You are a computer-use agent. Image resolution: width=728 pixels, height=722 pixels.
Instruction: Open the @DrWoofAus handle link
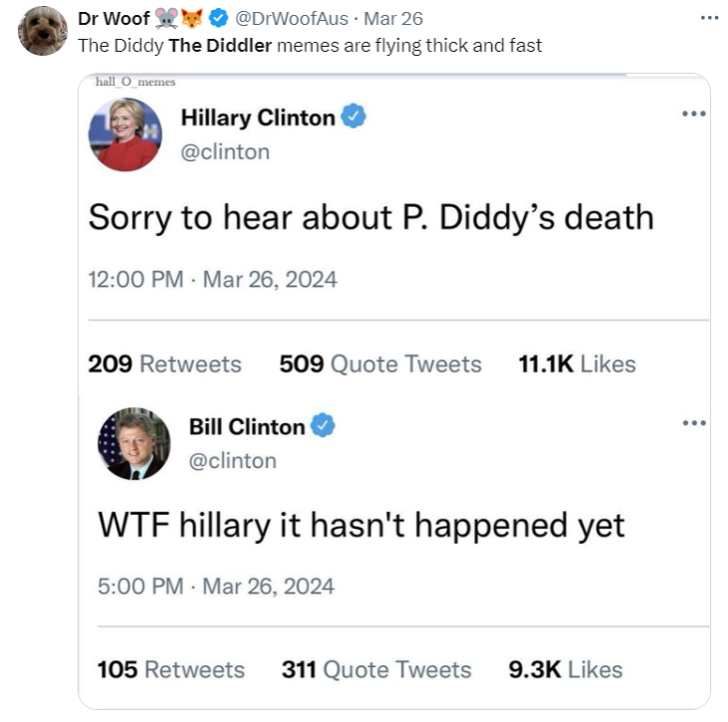[x=292, y=19]
